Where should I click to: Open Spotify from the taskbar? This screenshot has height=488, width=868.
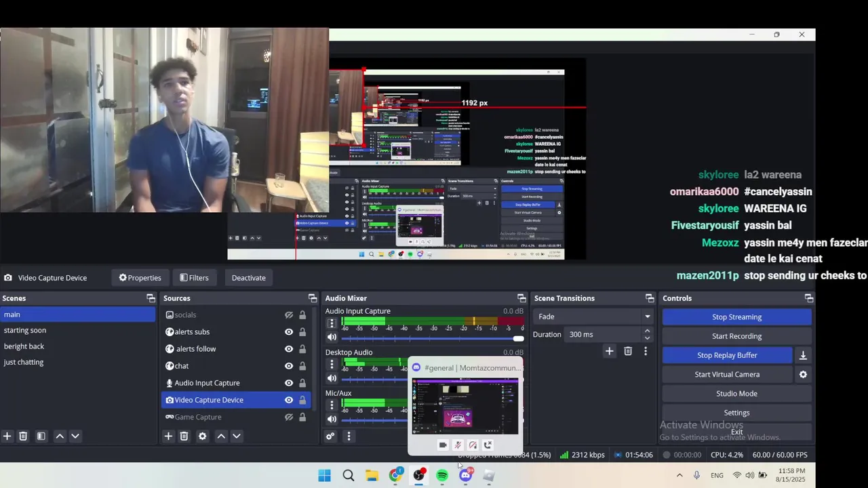coord(442,476)
